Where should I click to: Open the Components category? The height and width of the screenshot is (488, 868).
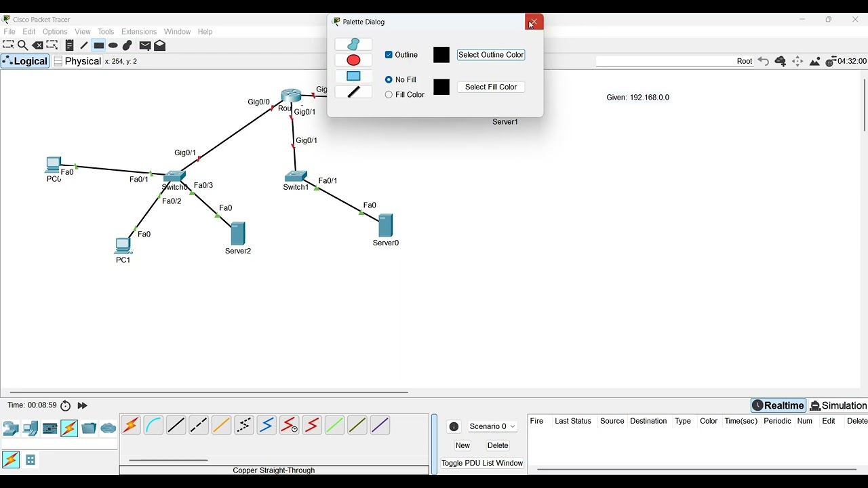pos(50,428)
